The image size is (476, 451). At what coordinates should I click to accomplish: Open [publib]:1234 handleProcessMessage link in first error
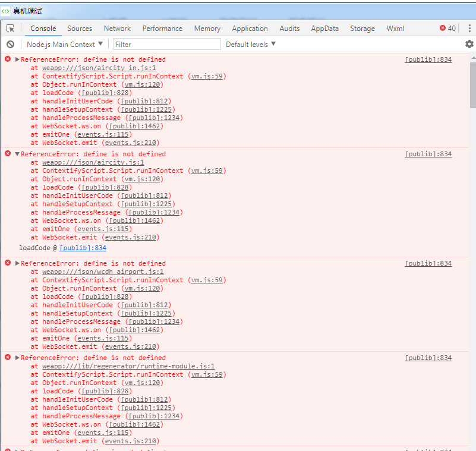click(155, 118)
